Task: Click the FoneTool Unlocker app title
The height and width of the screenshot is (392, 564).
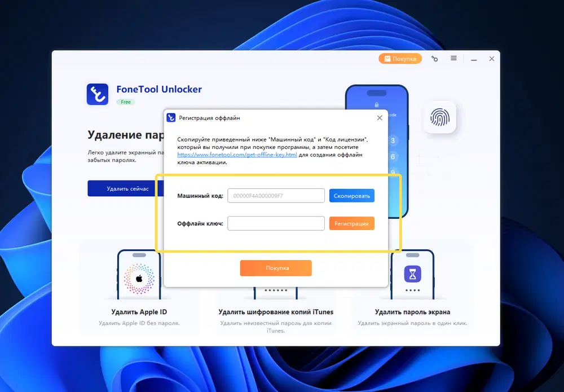Action: tap(159, 89)
